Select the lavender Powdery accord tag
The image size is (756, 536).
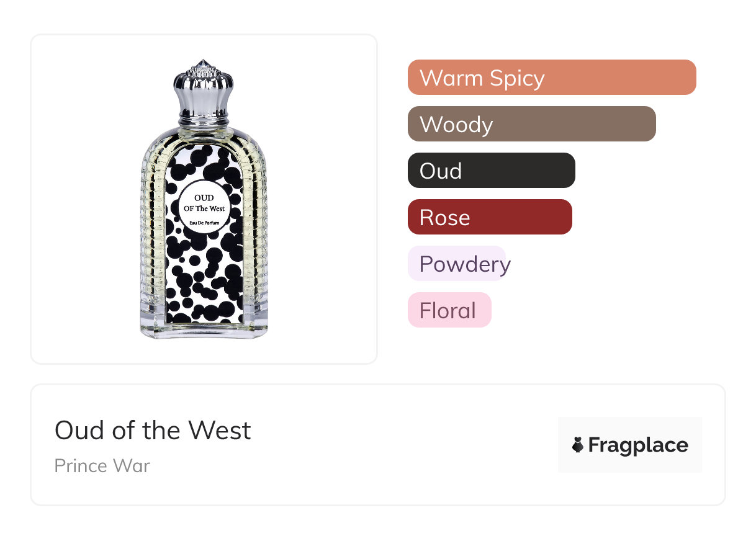(x=457, y=264)
